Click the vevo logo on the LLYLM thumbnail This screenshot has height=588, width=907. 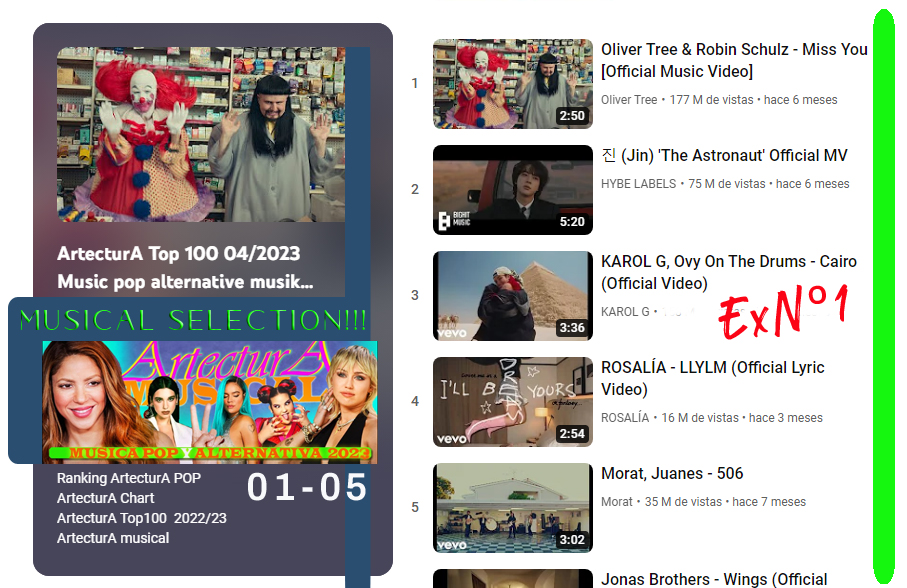(452, 439)
